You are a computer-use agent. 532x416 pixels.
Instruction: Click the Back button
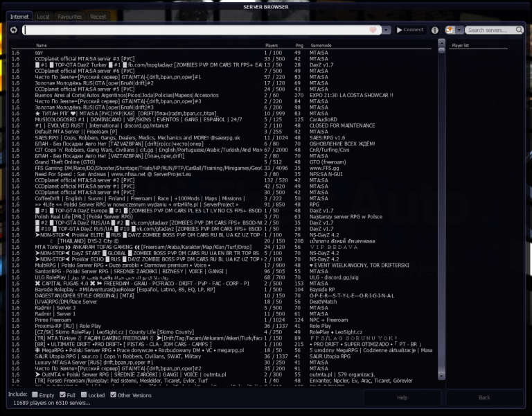pos(484,397)
